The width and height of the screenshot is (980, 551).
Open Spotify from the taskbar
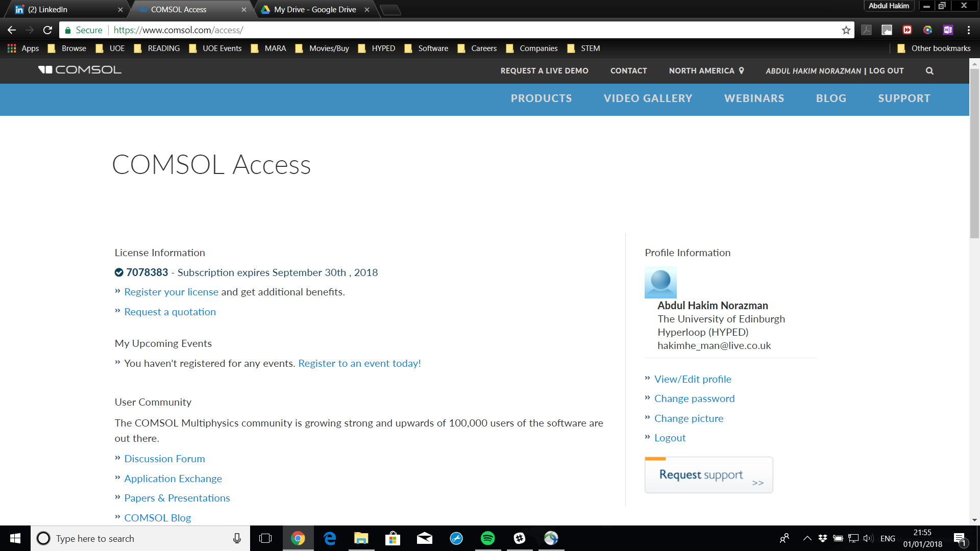click(x=487, y=538)
